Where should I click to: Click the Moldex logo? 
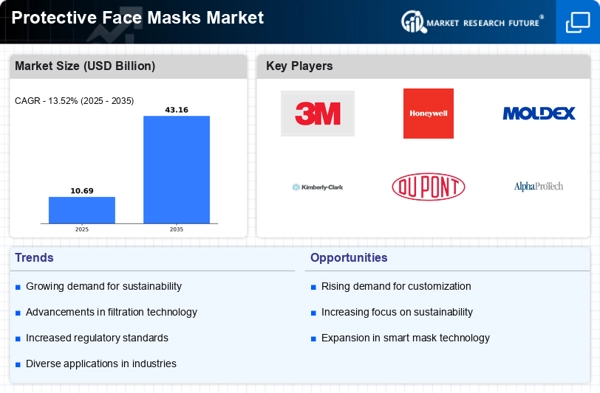click(539, 114)
